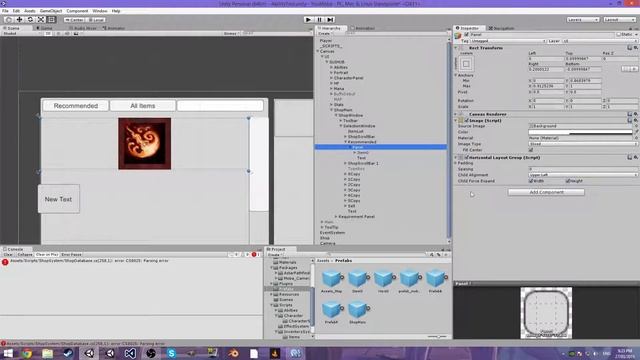The image size is (640, 360).
Task: Toggle the Horizontal Layout Group enabled checkbox
Action: click(466, 158)
